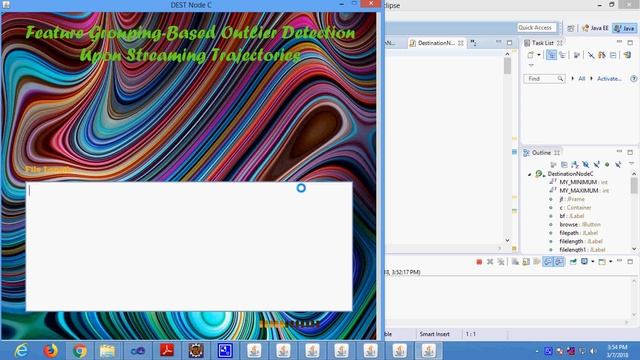Open the Open Console dropdown arrow
The width and height of the screenshot is (640, 360).
tap(611, 262)
